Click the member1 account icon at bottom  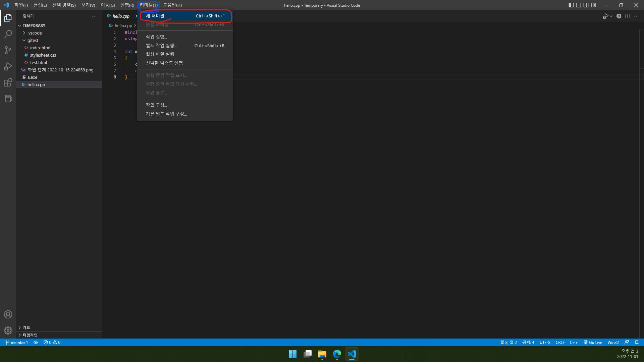coord(7,314)
